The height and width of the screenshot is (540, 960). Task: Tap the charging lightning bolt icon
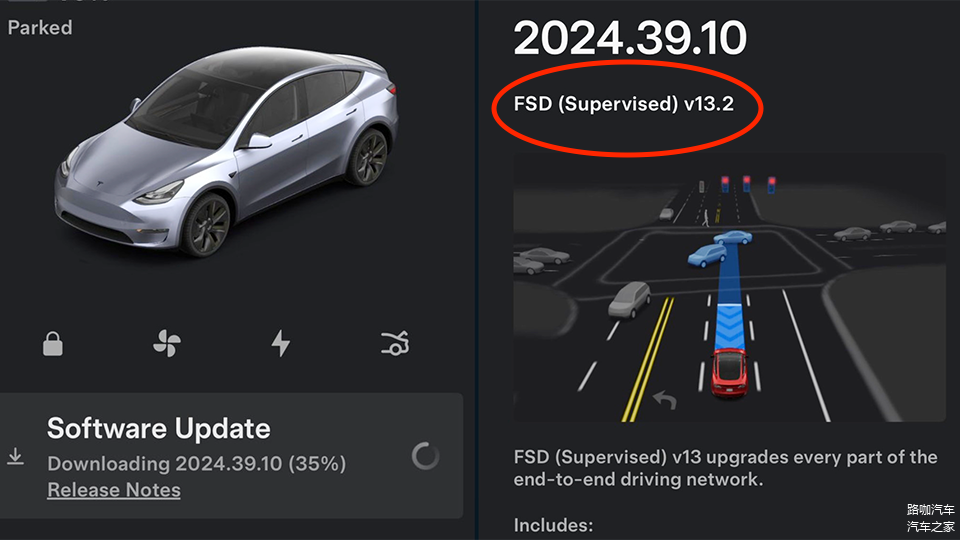281,344
